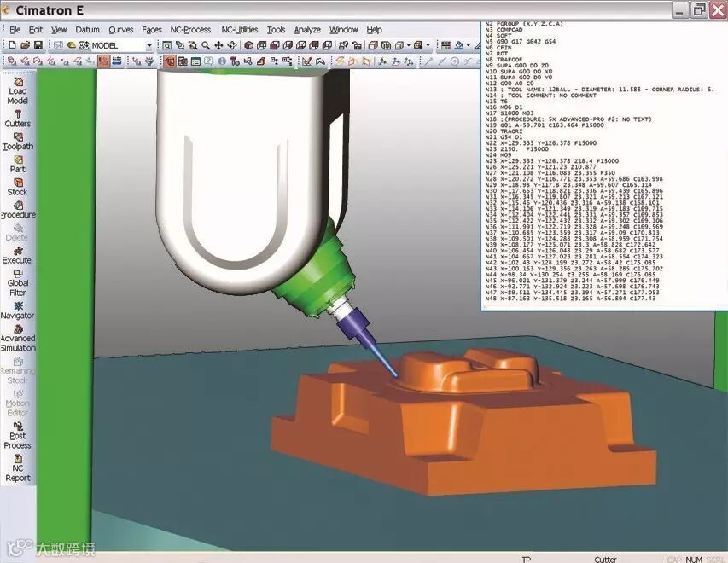The image size is (728, 563).
Task: Click the question-mark help toolbar icon
Action: tap(209, 61)
